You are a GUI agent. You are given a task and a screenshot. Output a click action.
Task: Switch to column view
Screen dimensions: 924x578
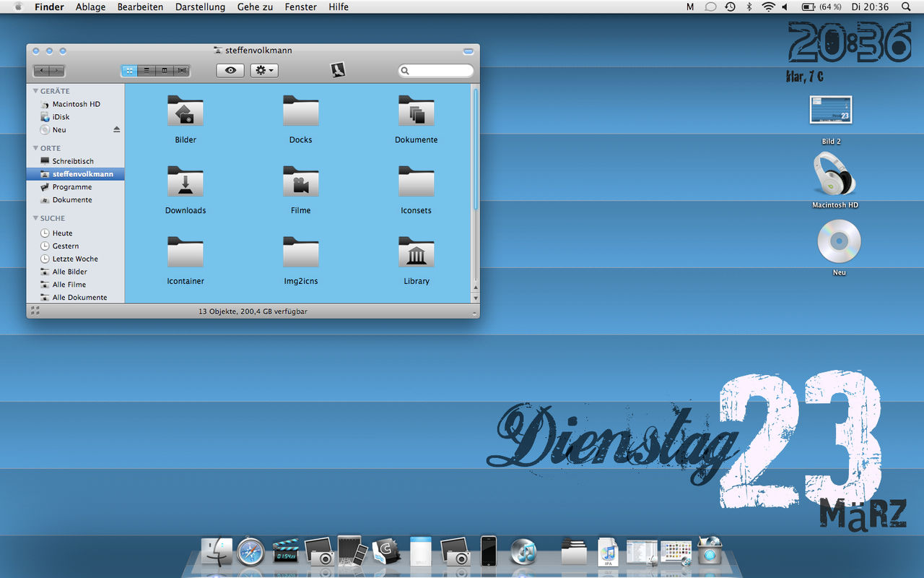tap(165, 71)
